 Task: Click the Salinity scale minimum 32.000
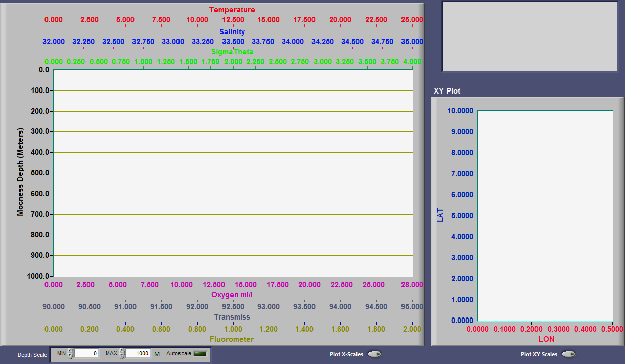pyautogui.click(x=54, y=42)
